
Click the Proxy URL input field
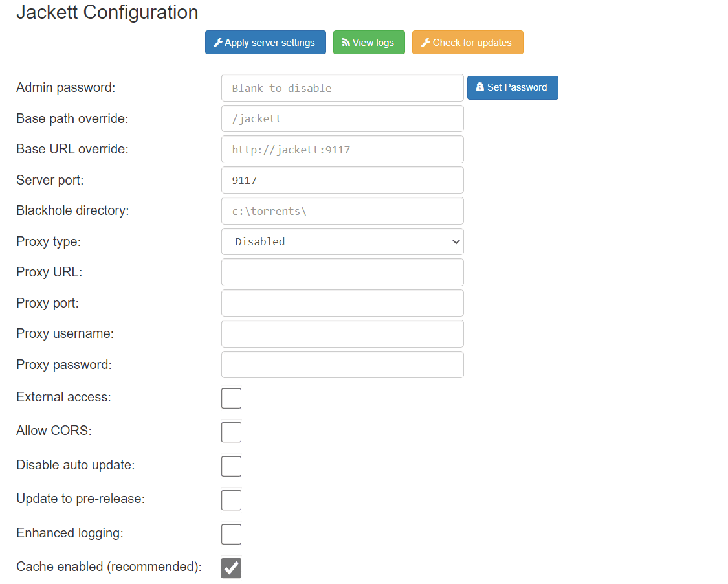tap(342, 273)
